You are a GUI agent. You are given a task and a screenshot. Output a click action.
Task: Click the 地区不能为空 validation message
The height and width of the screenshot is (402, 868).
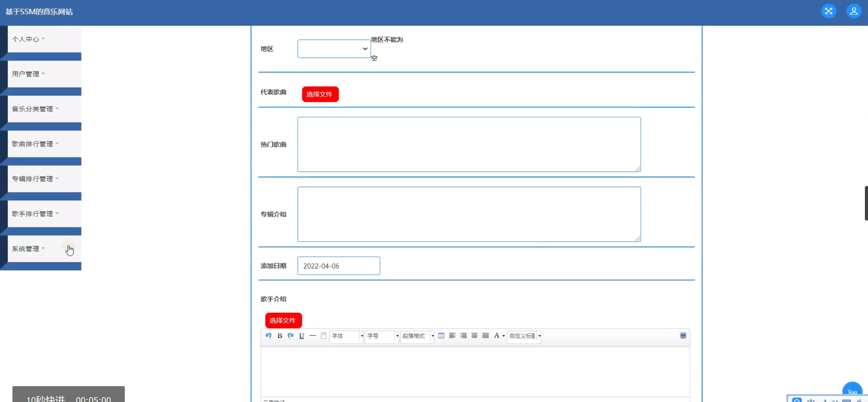point(387,49)
